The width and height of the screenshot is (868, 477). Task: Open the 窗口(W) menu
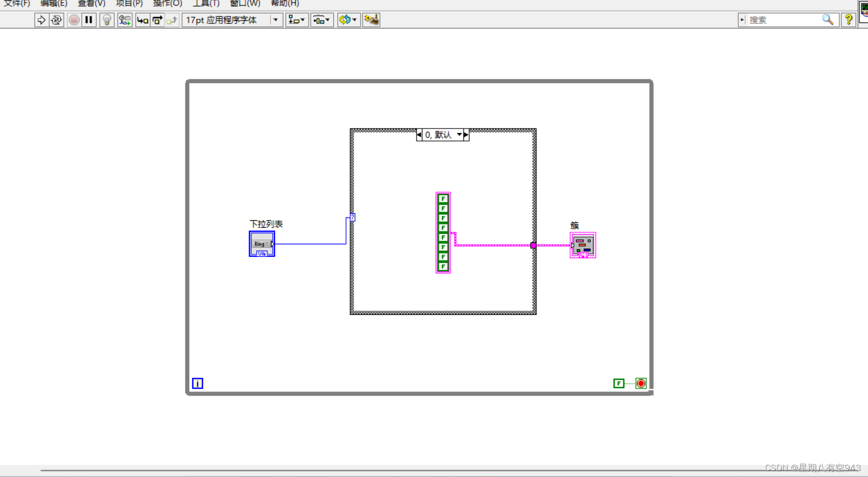245,4
